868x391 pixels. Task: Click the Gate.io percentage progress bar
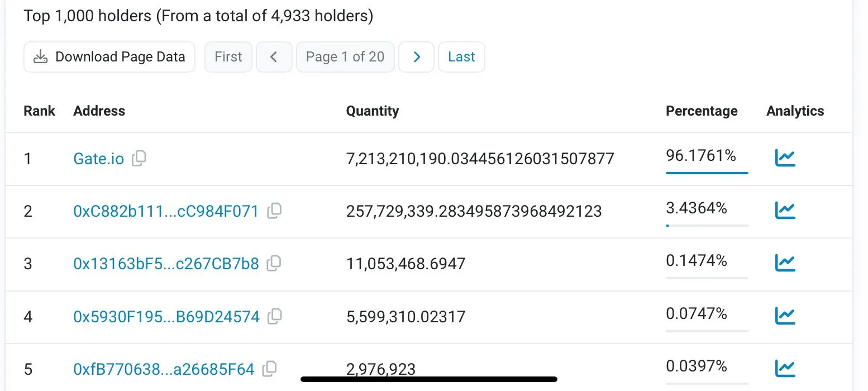pyautogui.click(x=707, y=173)
